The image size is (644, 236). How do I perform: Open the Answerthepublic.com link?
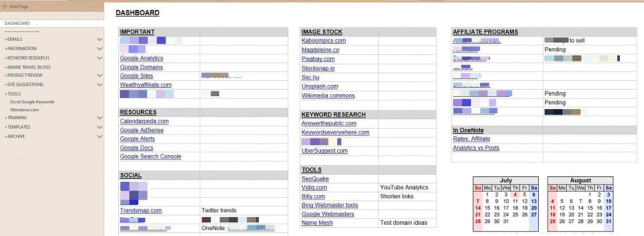click(x=329, y=123)
